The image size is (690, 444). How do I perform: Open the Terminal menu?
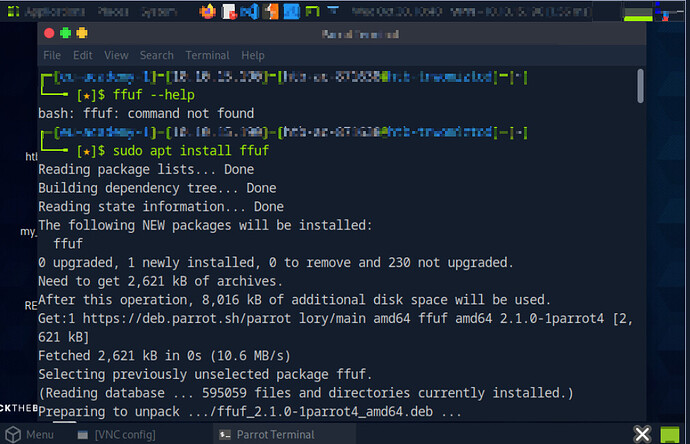[207, 55]
